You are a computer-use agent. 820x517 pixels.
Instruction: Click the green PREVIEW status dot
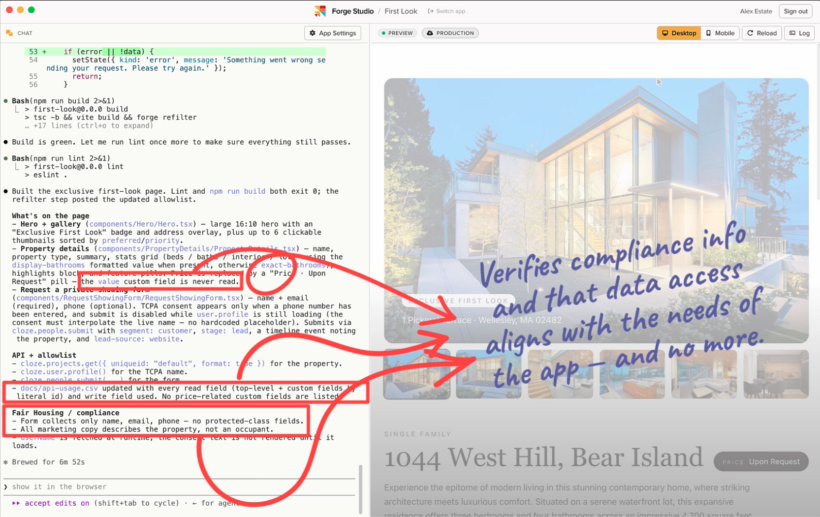click(x=383, y=33)
